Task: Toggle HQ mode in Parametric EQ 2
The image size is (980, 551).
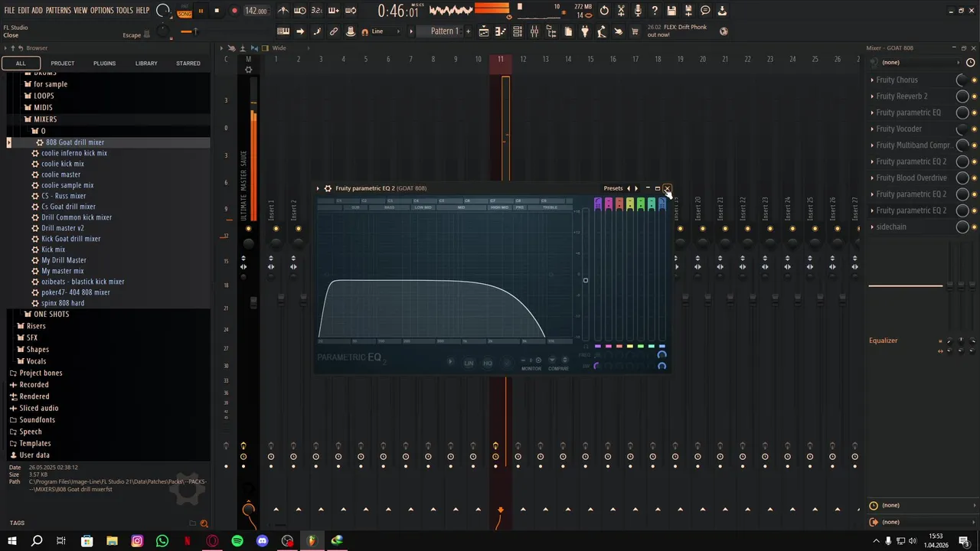Action: point(488,363)
